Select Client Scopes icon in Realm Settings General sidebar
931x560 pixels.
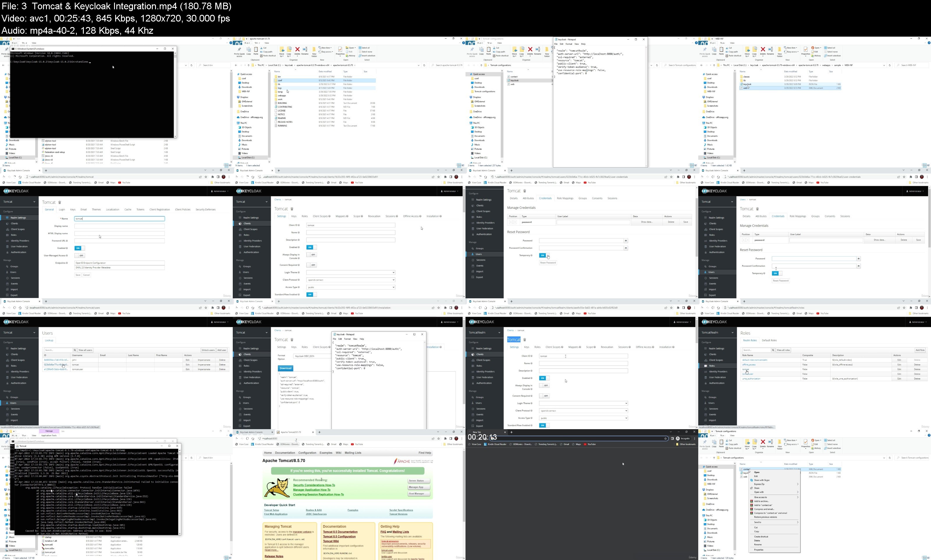8,229
